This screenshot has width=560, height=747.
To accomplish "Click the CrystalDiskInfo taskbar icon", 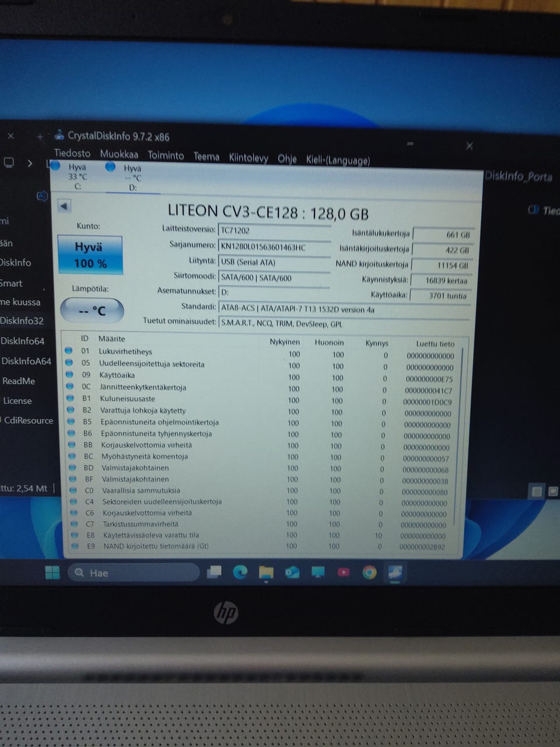I will click(x=395, y=573).
